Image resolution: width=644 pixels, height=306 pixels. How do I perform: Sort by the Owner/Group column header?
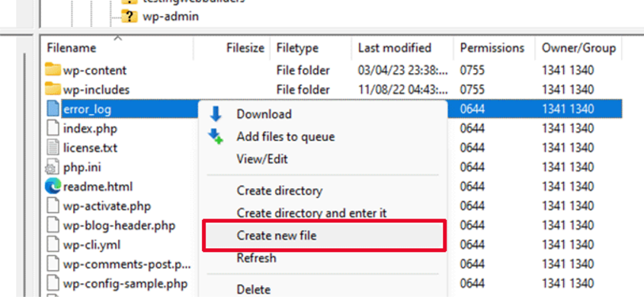click(x=578, y=48)
